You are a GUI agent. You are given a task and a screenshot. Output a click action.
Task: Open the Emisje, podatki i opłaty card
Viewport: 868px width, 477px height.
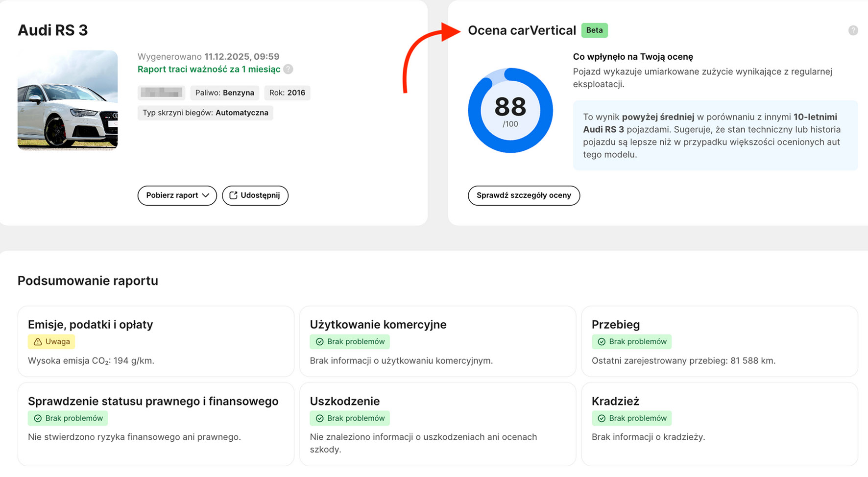point(156,341)
